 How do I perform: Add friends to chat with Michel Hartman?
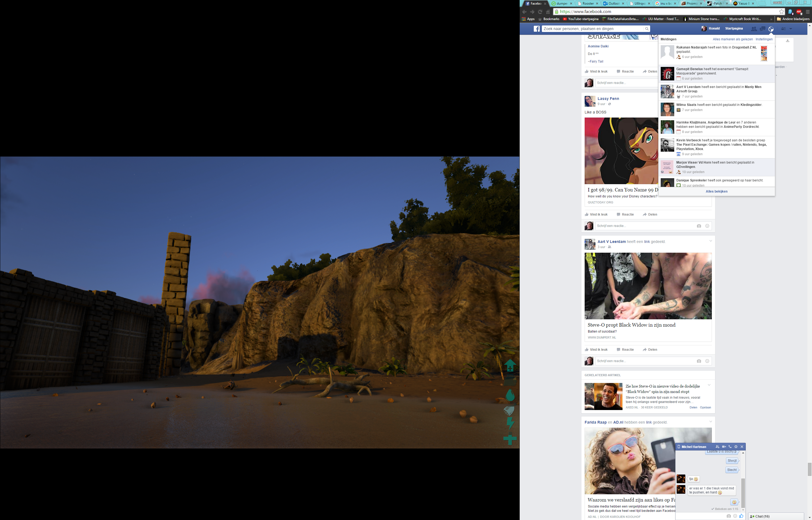pos(718,447)
